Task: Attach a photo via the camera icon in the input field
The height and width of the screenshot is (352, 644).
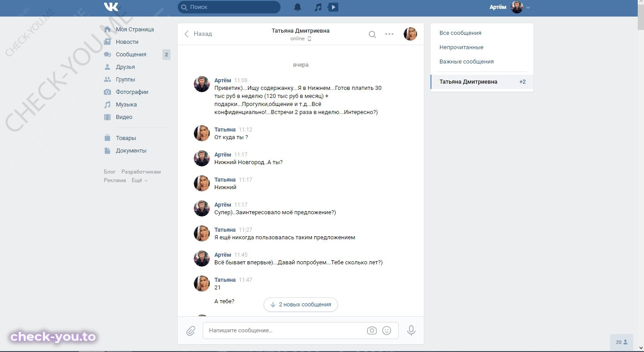Action: (372, 331)
